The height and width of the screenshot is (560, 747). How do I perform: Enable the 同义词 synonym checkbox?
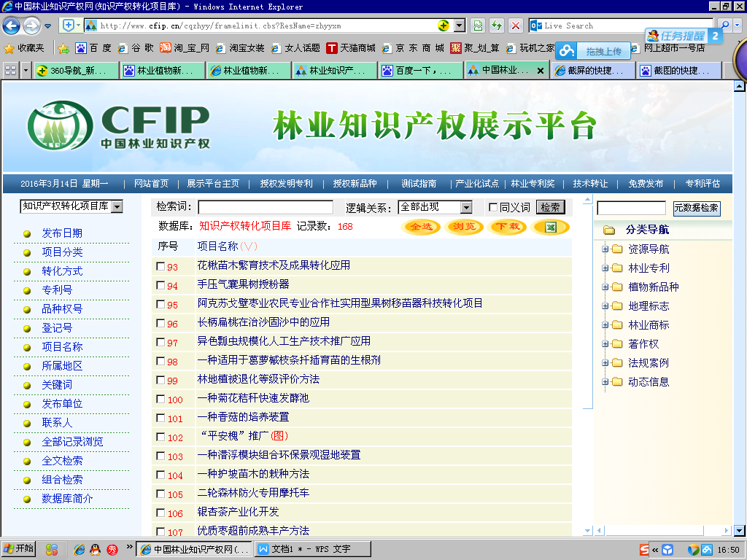tap(493, 207)
